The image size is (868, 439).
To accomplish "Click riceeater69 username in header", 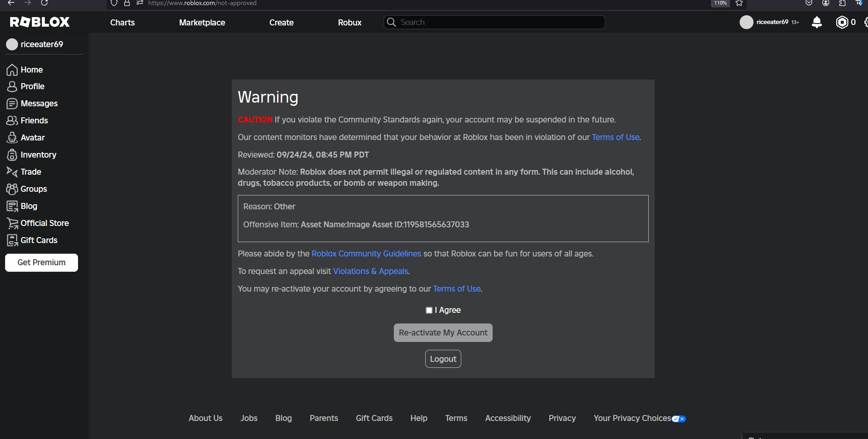I will [772, 22].
